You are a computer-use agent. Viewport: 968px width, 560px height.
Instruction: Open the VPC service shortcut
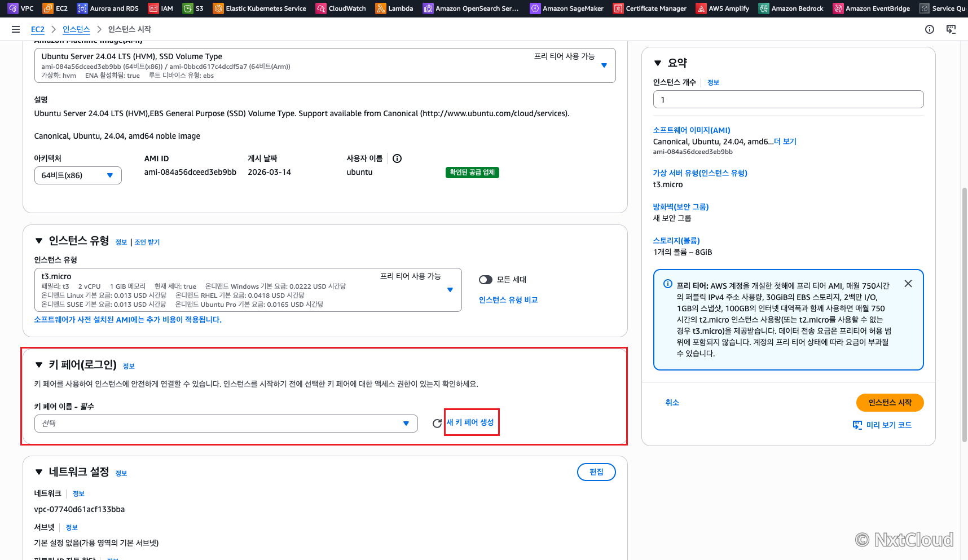click(21, 8)
